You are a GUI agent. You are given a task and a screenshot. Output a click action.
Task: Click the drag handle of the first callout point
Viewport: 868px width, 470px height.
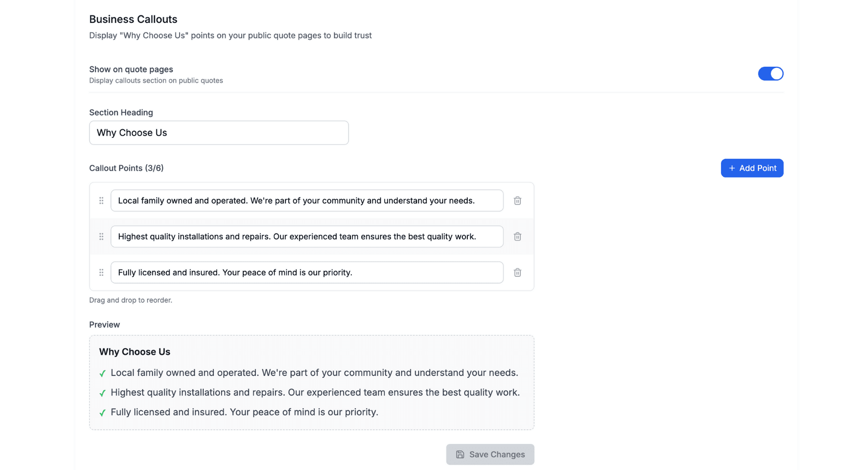(x=101, y=200)
